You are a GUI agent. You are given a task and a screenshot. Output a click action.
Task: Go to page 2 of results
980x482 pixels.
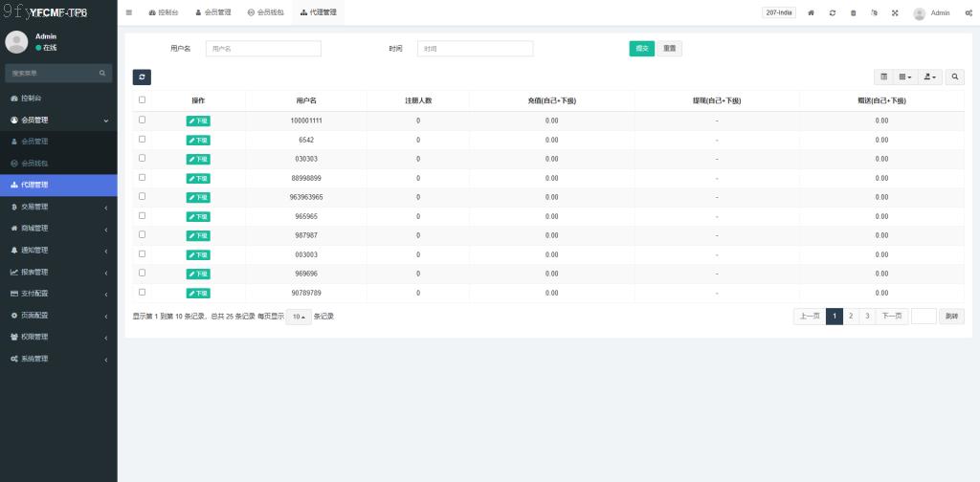[x=851, y=317]
